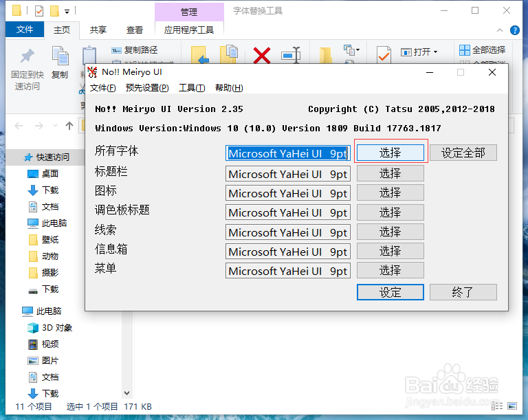Collapse the Explorer ribbon chevron
The image size is (528, 420).
click(x=500, y=30)
